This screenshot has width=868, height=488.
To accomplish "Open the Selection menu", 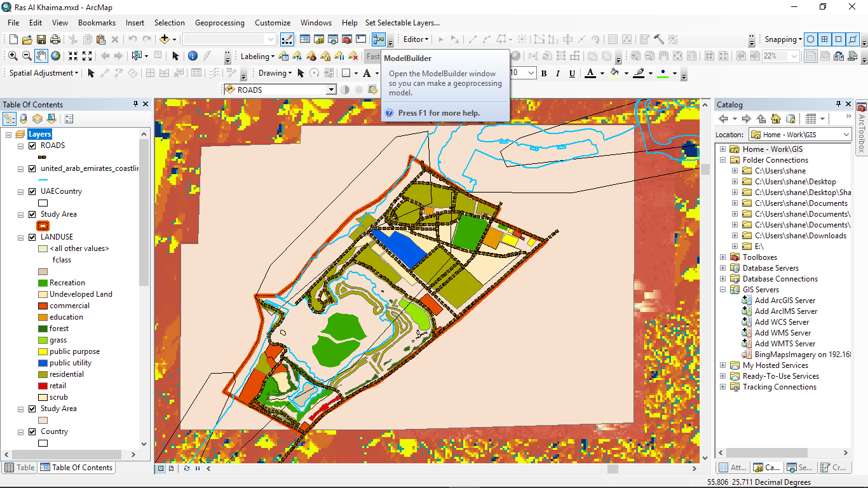I will (x=170, y=22).
